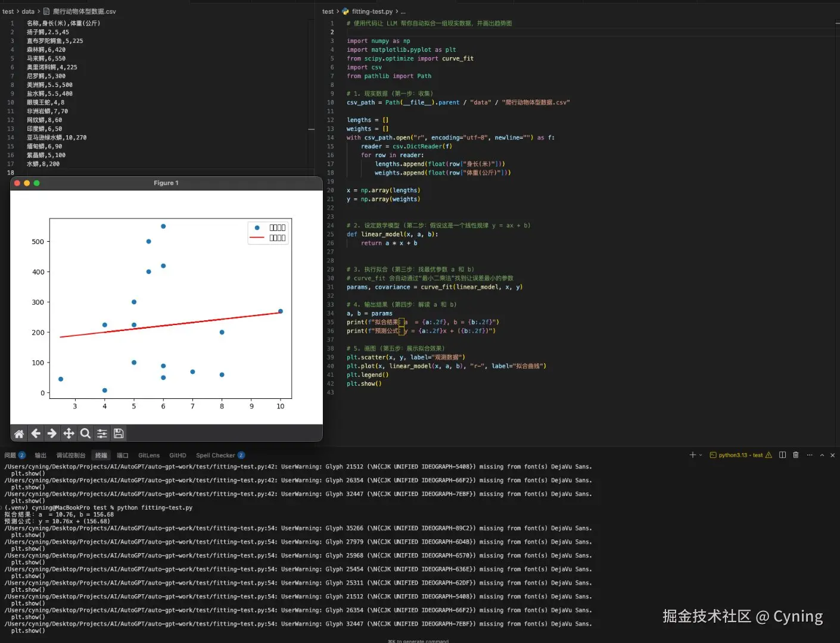Open the GitHD panel tab
Viewport: 840px width, 643px height.
(x=178, y=455)
